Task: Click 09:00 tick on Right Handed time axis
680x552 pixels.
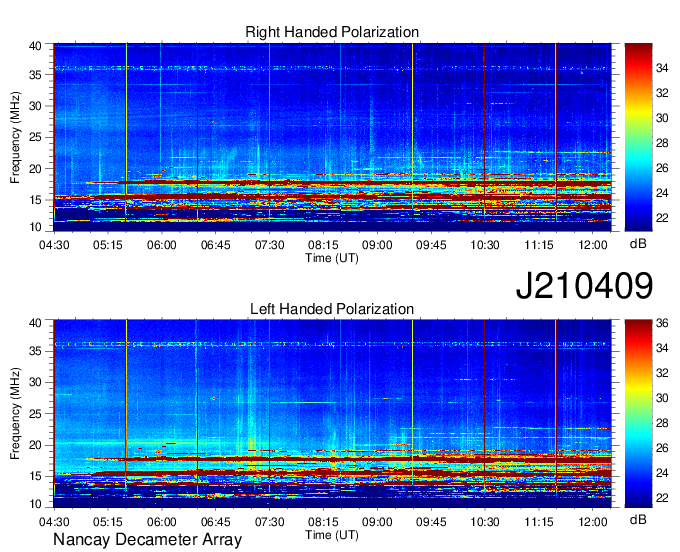Action: coord(377,245)
